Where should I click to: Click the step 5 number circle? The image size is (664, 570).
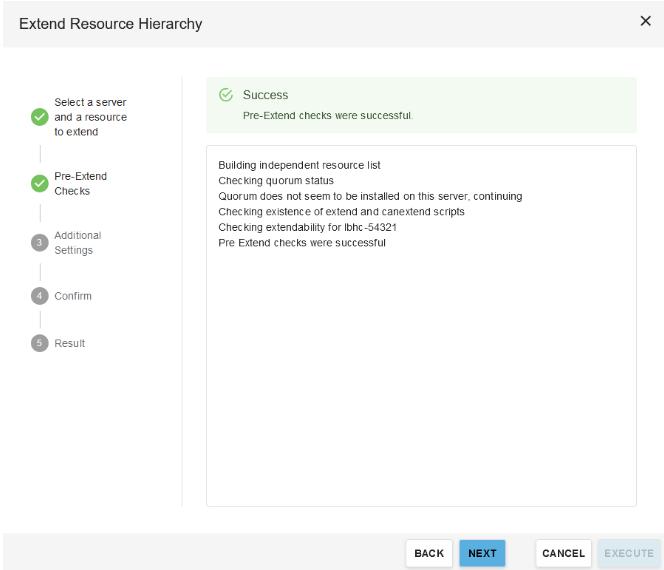39,343
